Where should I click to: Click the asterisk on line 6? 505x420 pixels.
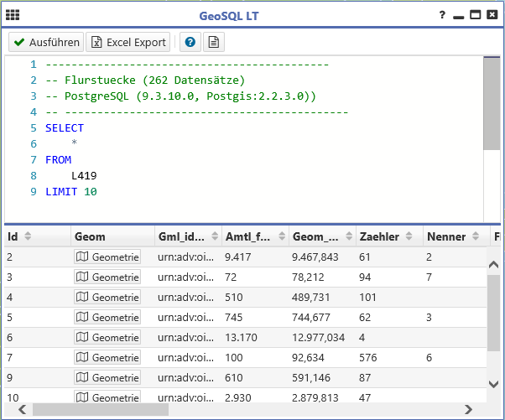(74, 143)
